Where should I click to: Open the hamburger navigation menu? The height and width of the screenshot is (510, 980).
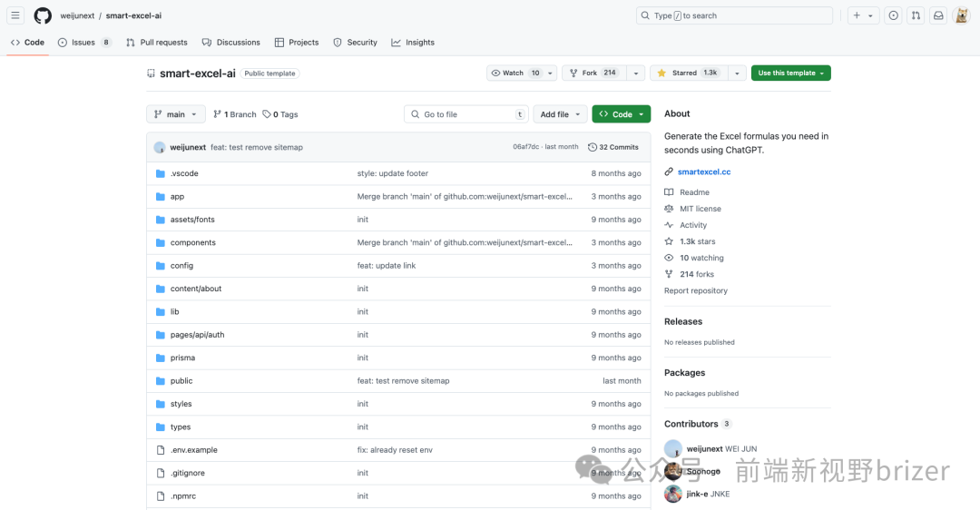point(15,15)
